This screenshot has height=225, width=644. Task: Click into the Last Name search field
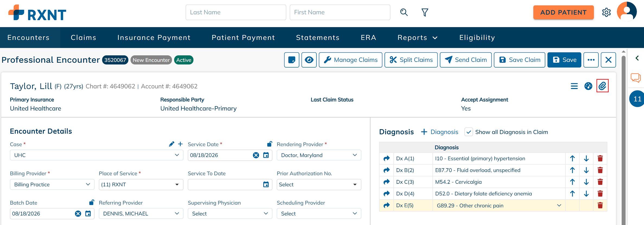point(236,12)
